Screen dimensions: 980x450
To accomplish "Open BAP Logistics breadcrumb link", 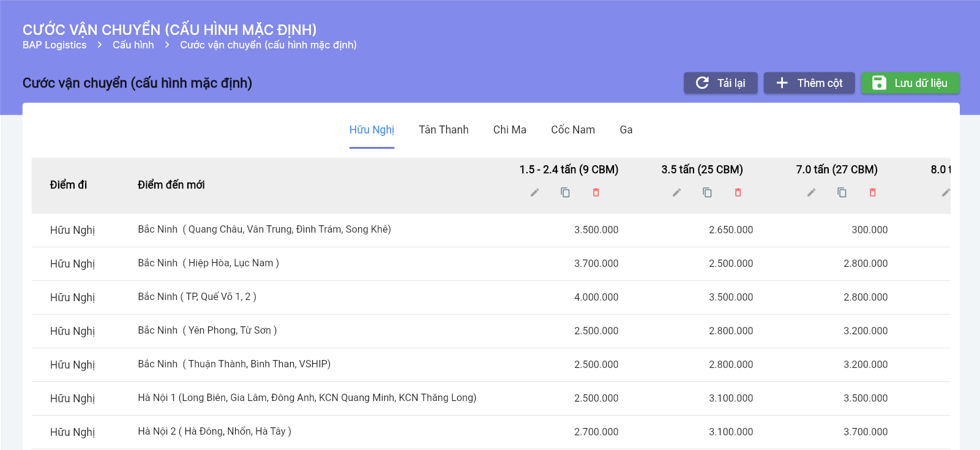I will point(54,45).
